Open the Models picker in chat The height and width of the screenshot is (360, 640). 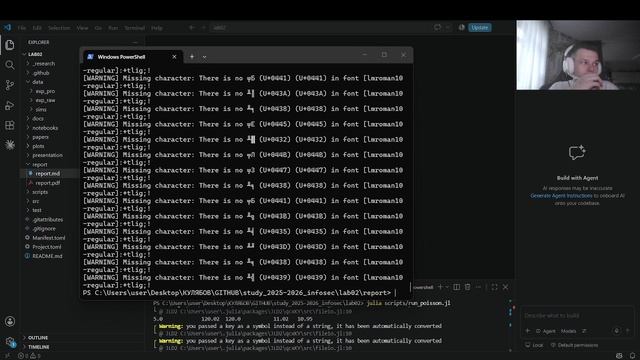pyautogui.click(x=568, y=331)
